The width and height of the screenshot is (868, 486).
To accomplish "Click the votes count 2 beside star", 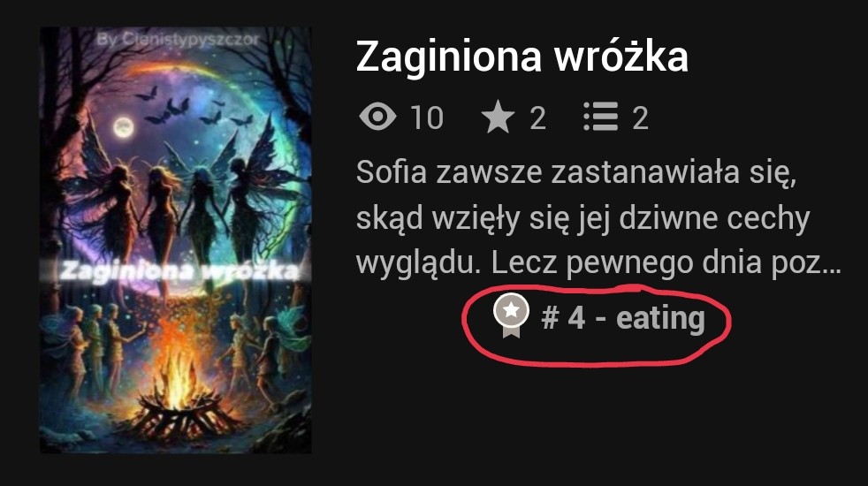I will point(537,118).
